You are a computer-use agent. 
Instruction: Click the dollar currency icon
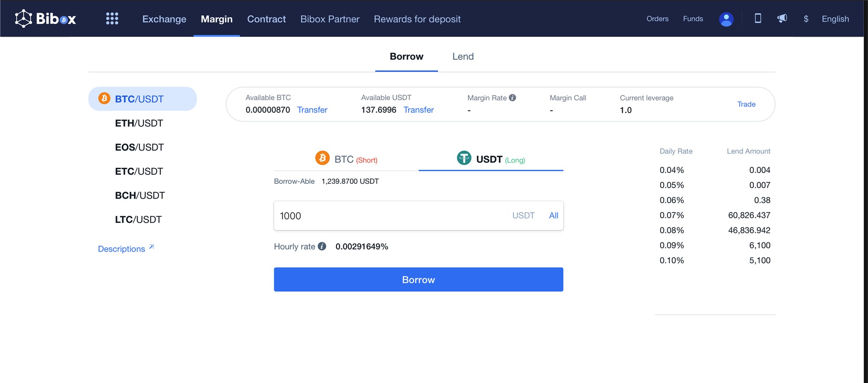click(806, 19)
